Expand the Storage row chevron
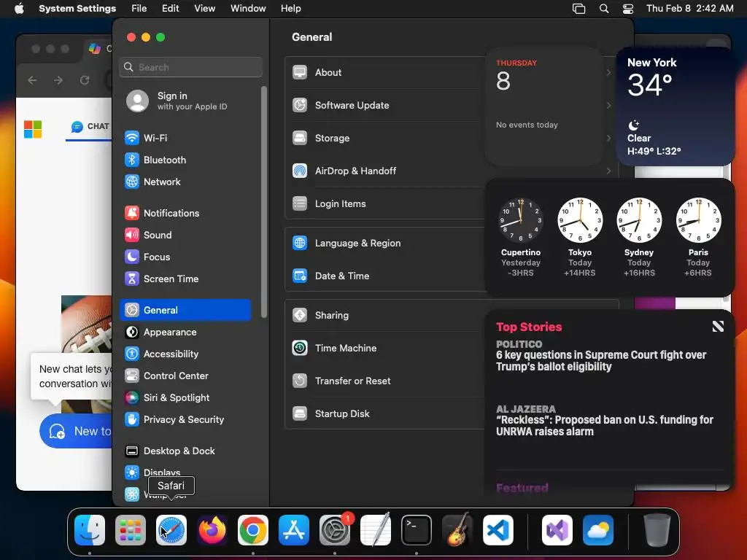 609,138
